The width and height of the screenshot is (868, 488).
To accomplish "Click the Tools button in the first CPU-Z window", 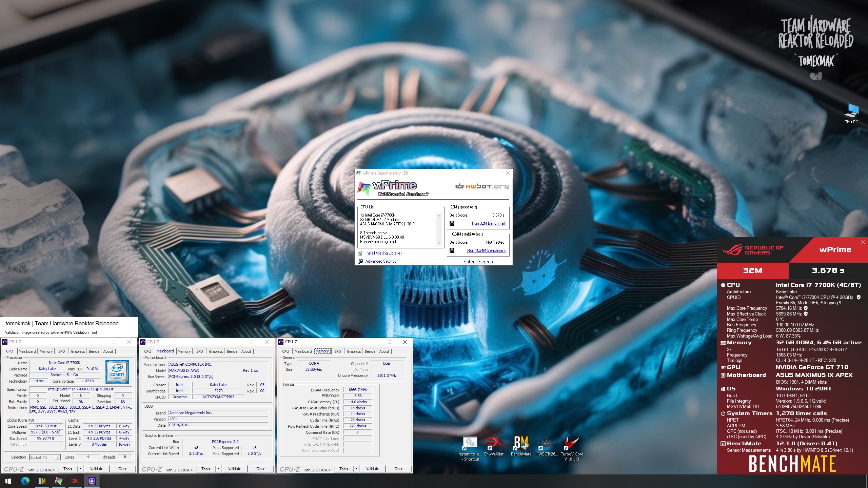I will click(68, 469).
